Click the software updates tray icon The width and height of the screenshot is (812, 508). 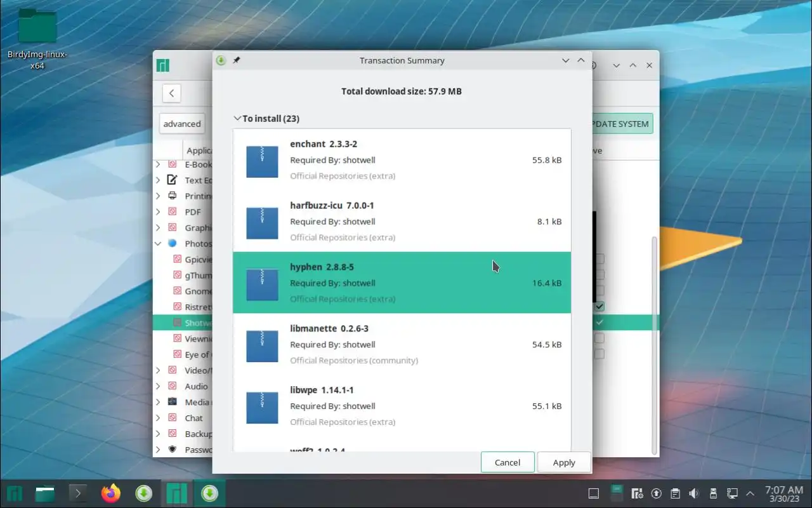pyautogui.click(x=657, y=493)
